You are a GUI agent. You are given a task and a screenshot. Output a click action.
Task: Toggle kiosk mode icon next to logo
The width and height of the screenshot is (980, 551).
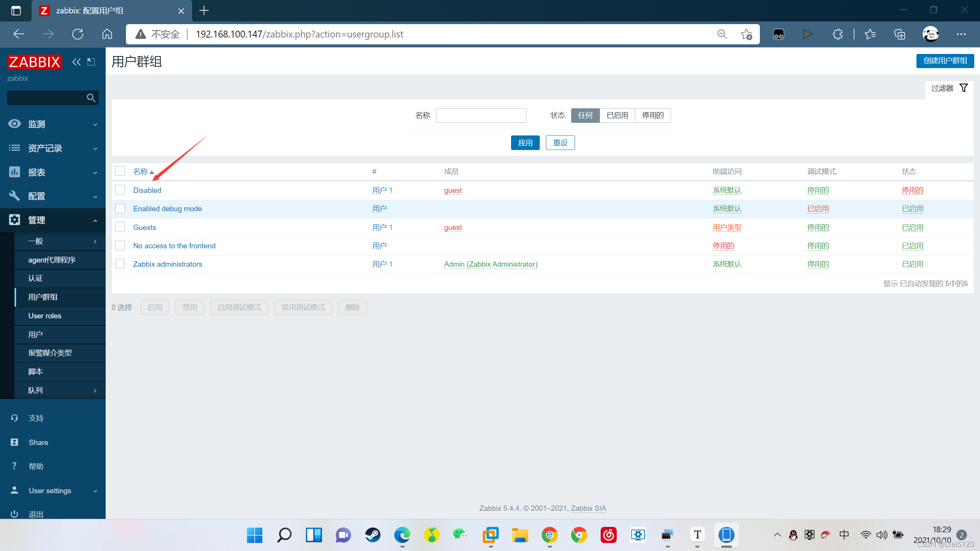coord(91,62)
